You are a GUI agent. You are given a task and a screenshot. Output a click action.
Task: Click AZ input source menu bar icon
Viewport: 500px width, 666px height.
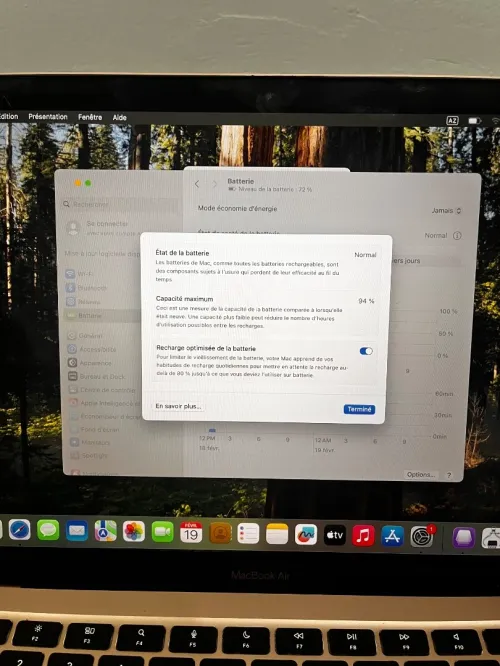click(452, 121)
